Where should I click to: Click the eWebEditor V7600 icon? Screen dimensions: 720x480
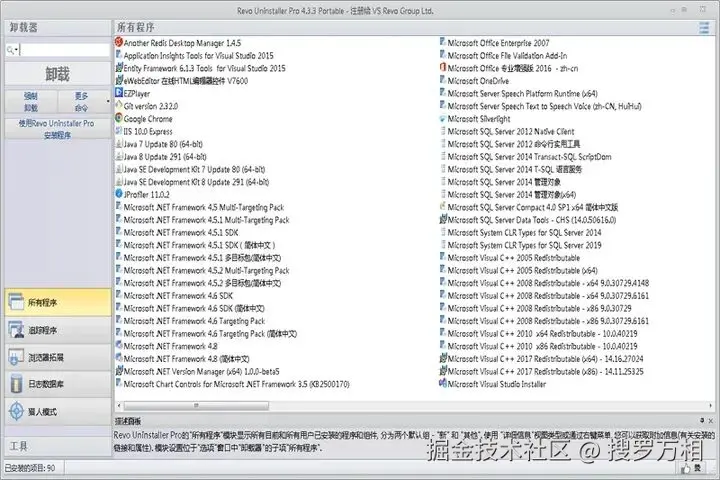[x=119, y=80]
